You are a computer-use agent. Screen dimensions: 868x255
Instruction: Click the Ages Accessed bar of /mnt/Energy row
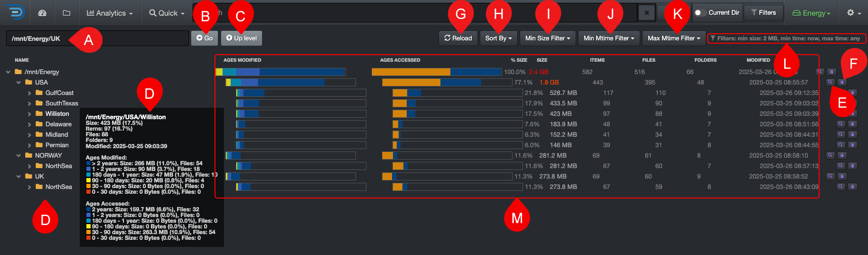pos(437,72)
